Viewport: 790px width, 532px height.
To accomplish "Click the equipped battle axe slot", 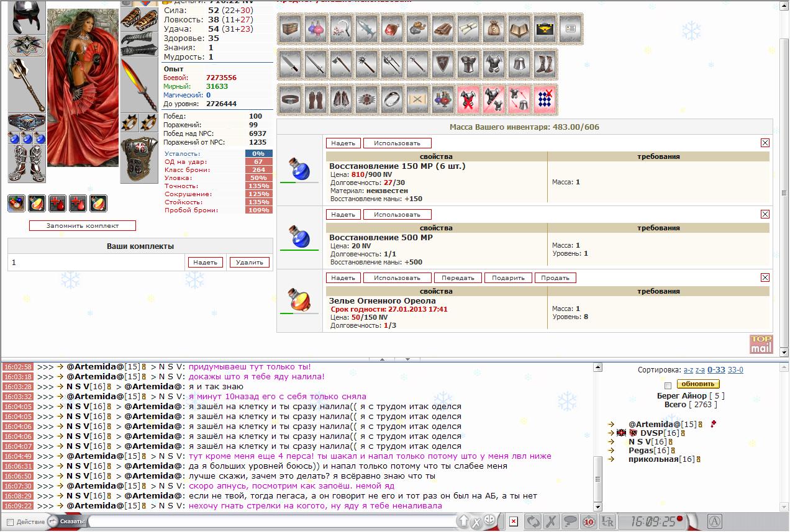I will coord(27,86).
